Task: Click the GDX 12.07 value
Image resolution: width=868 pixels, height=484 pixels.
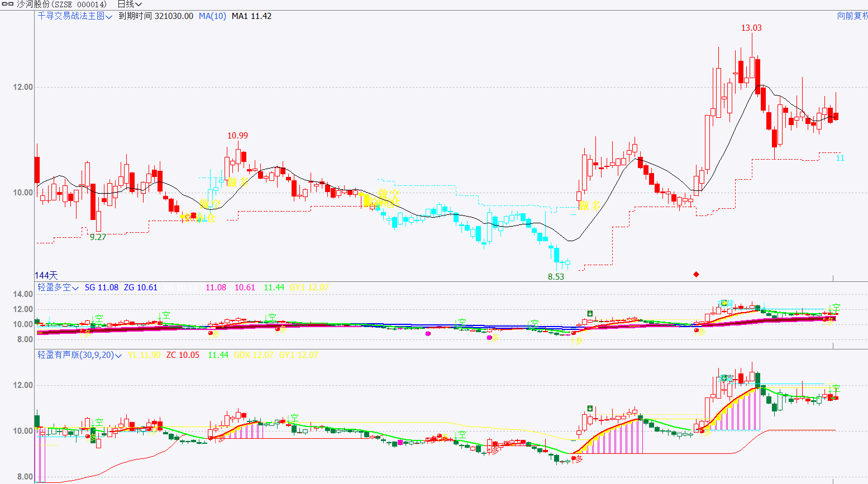Action: (x=254, y=355)
